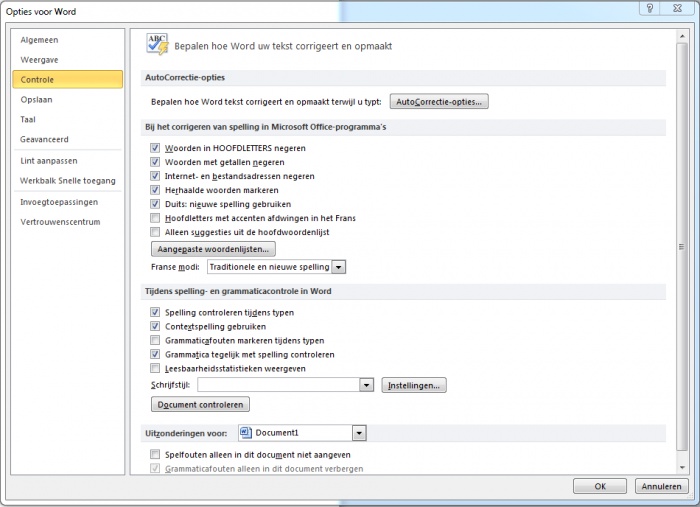Toggle Woorden met getallen negeren

[x=155, y=162]
